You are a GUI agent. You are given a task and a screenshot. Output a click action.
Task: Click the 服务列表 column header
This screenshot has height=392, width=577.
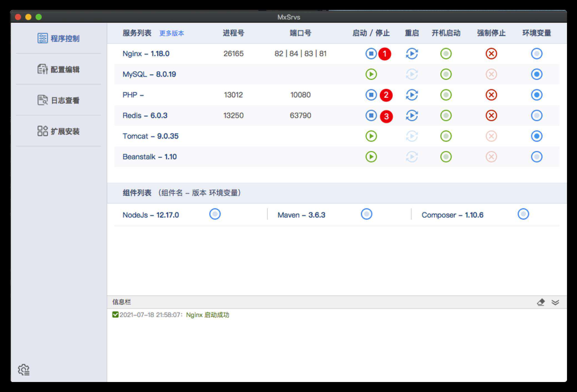click(137, 33)
